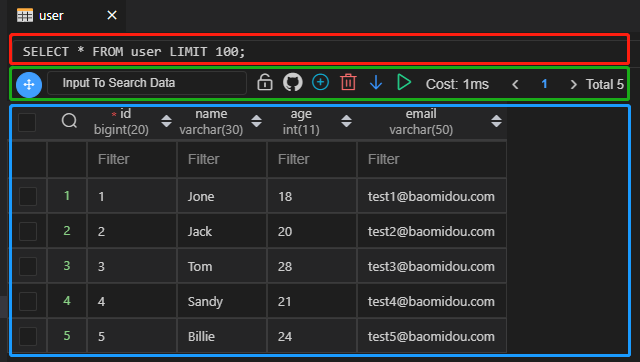Go to next page chevron
640x362 pixels.
573,84
